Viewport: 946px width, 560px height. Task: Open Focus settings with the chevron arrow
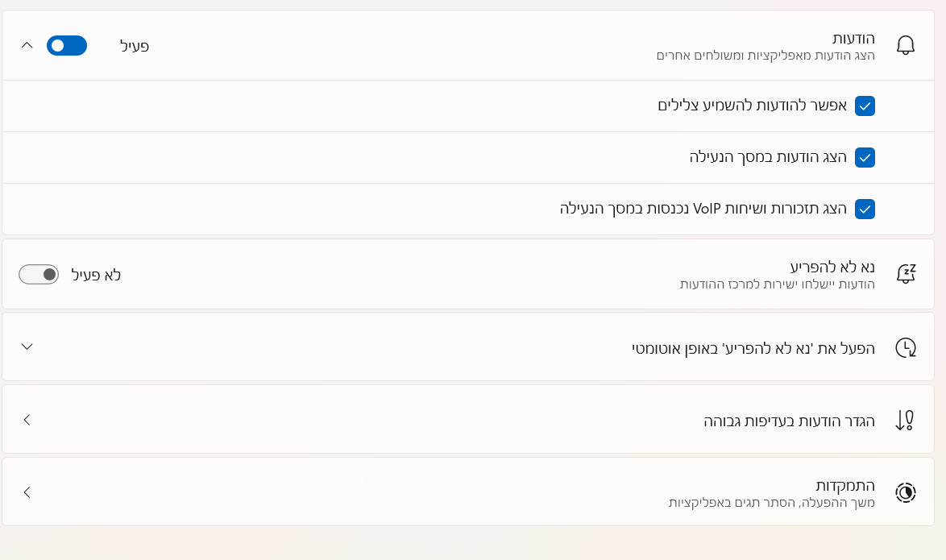coord(27,492)
